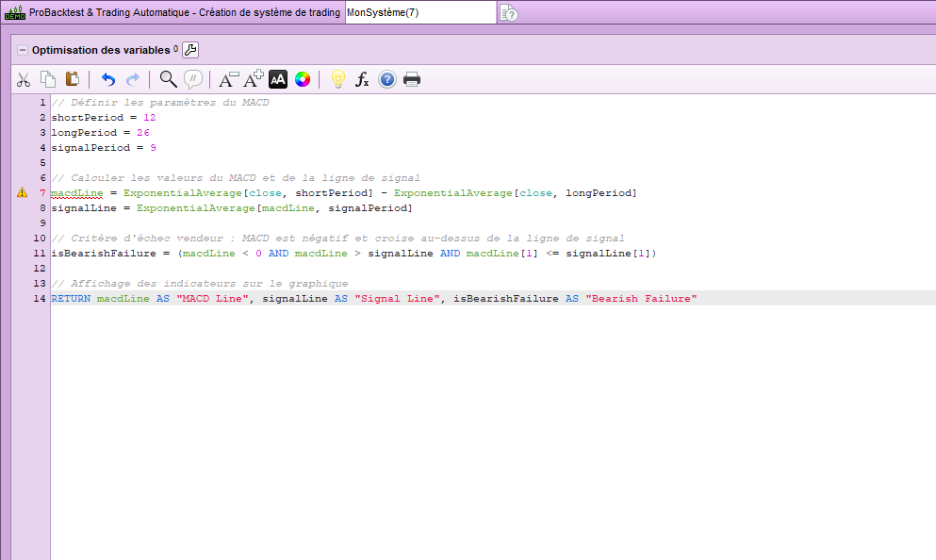Decrease editor font size
This screenshot has width=936, height=560.
pyautogui.click(x=229, y=79)
